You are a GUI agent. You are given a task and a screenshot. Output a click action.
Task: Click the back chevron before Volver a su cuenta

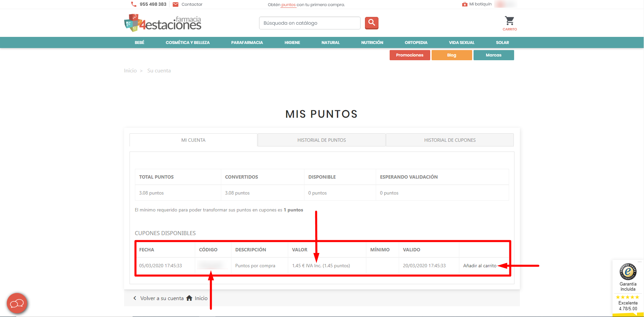point(135,298)
